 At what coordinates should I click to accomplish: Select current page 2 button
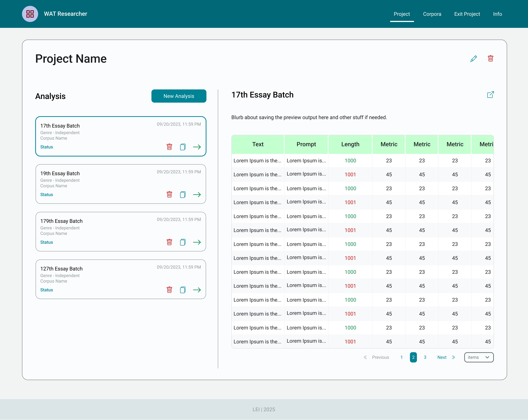pyautogui.click(x=413, y=357)
